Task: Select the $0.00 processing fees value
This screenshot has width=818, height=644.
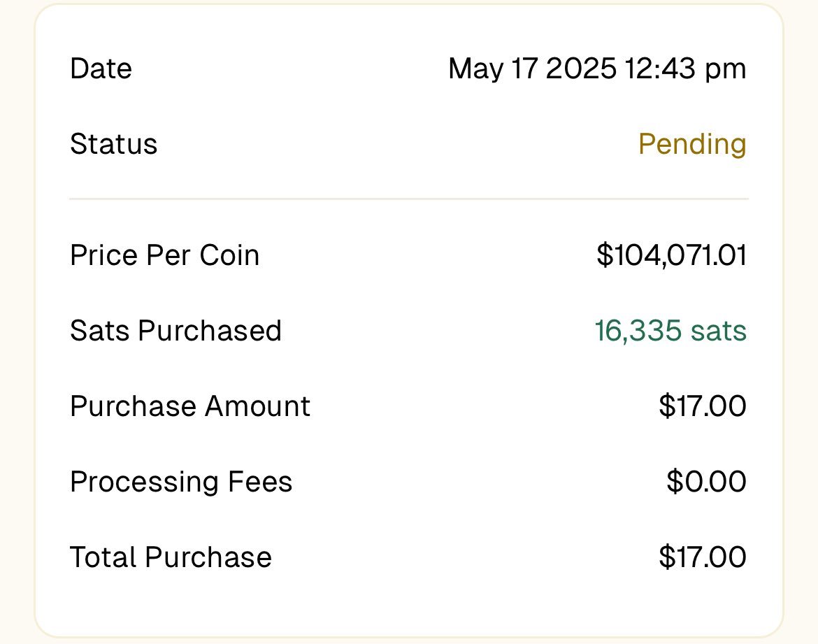Action: click(706, 482)
